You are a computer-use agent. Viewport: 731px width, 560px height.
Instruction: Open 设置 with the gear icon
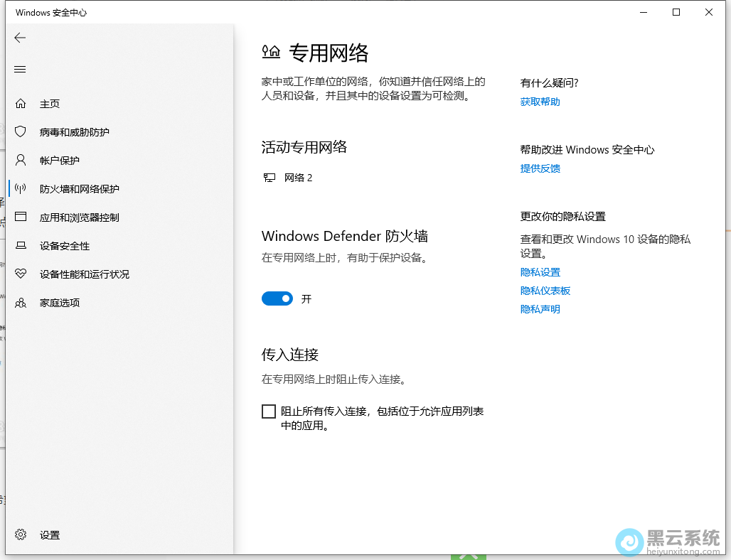(21, 535)
